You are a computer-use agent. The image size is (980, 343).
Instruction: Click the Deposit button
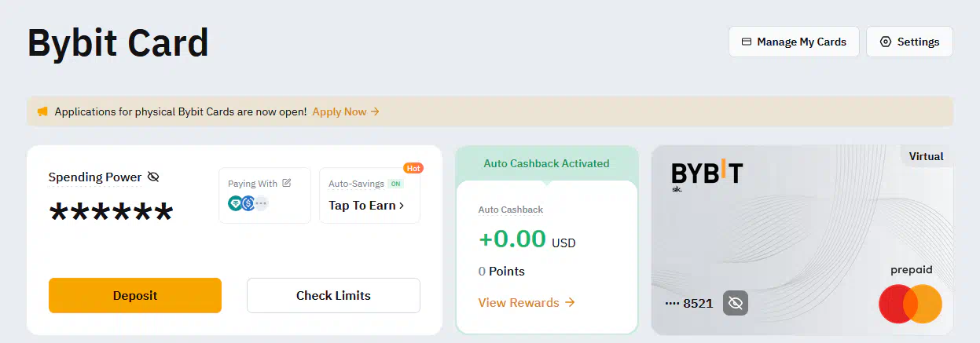(x=135, y=296)
